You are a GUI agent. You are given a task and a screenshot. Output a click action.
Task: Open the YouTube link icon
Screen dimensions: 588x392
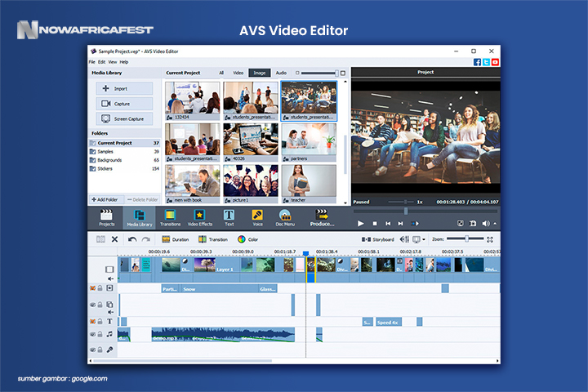click(495, 62)
